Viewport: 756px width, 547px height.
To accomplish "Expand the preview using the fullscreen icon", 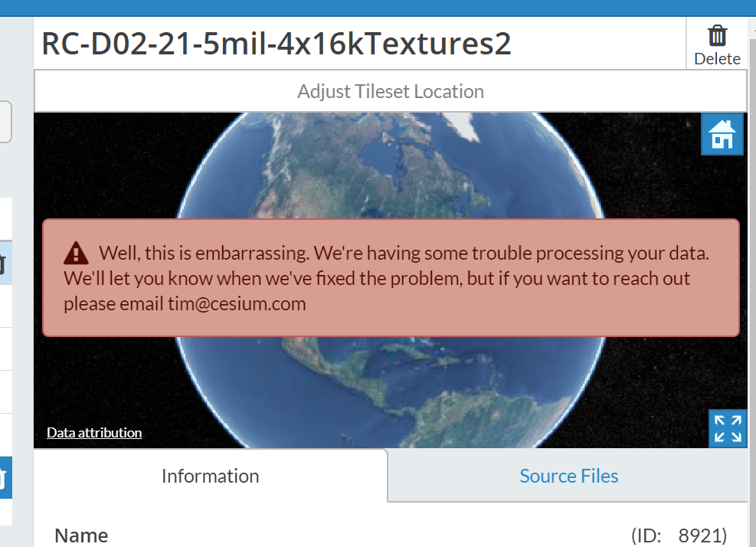I will [728, 429].
